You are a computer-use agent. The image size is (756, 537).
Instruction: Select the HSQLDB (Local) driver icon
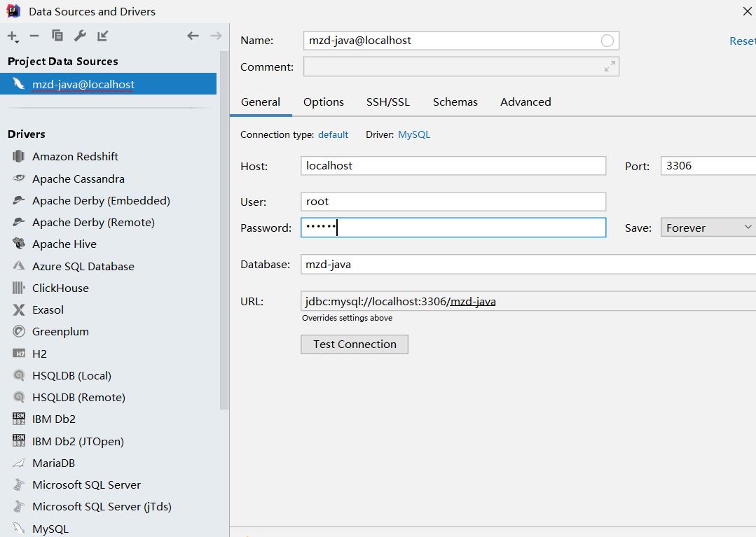(18, 375)
